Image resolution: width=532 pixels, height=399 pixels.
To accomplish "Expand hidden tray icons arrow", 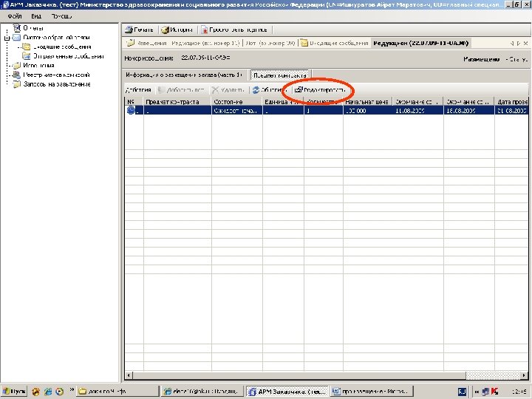I will pyautogui.click(x=477, y=392).
